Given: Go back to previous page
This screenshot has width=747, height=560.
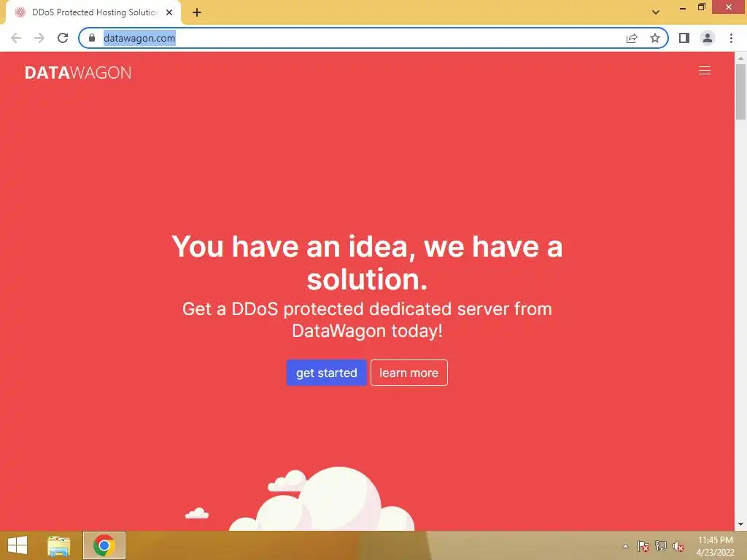Looking at the screenshot, I should click(16, 38).
